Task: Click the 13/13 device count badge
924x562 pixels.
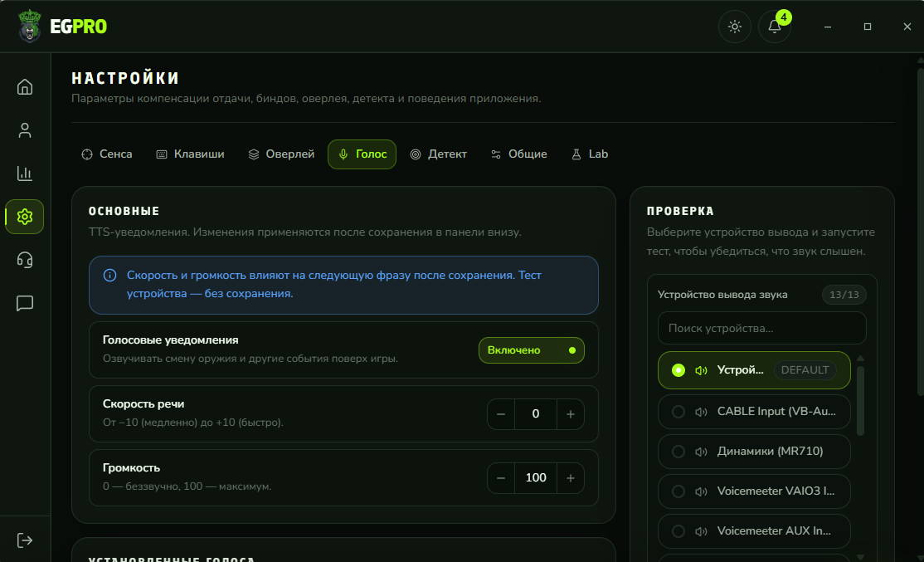Action: [844, 295]
